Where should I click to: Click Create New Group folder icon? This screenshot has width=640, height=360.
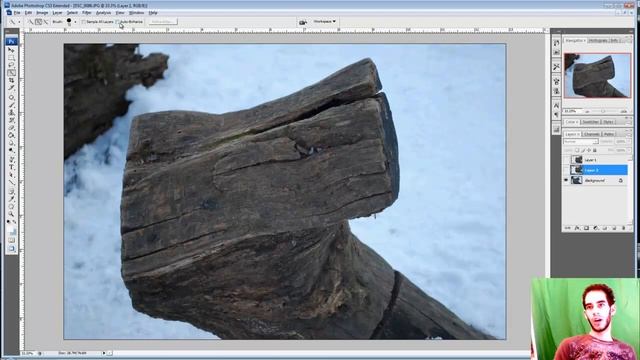click(604, 228)
